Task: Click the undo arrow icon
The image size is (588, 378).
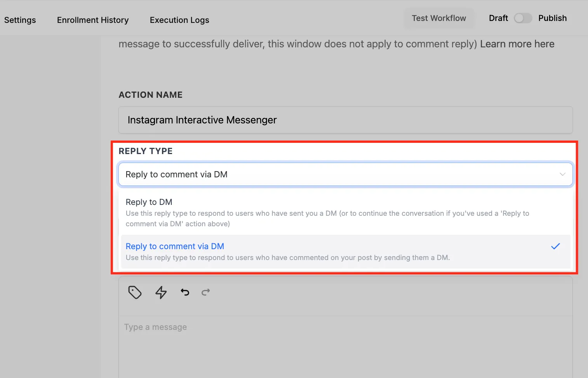Action: [x=185, y=292]
